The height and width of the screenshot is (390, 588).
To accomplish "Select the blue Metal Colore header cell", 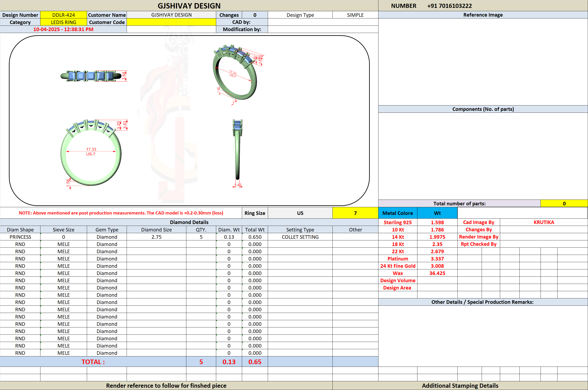I will (x=398, y=213).
